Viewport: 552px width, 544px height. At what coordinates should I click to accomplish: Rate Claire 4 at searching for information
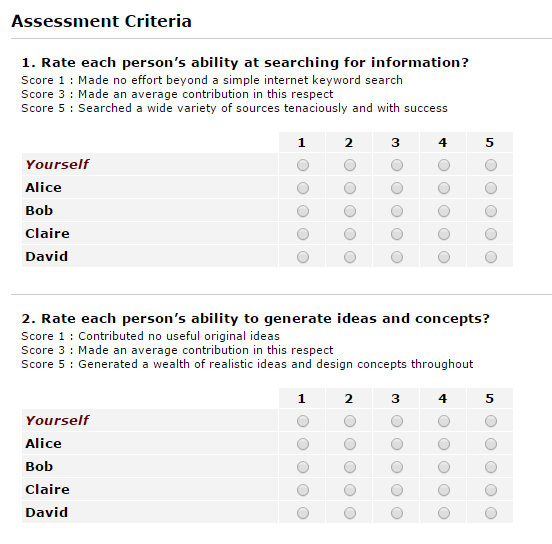444,234
